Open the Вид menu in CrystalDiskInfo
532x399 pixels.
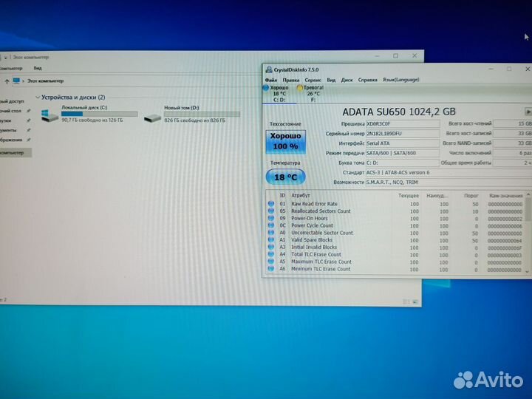[x=331, y=80]
